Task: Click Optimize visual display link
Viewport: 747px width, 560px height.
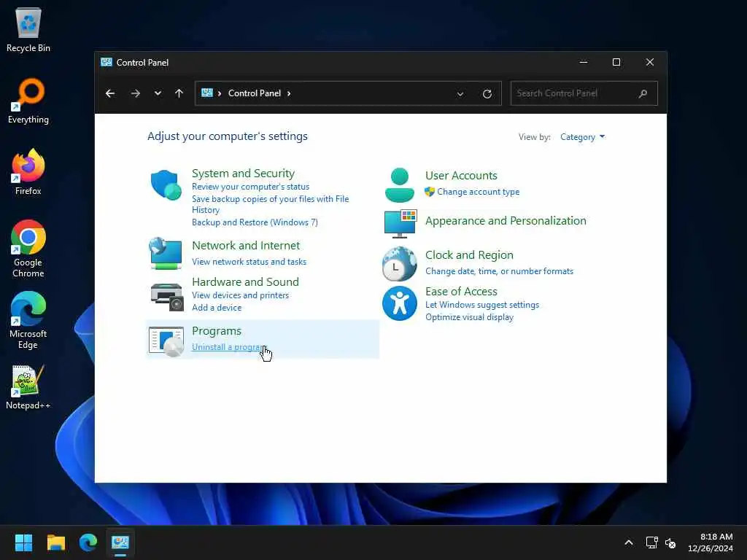Action: pyautogui.click(x=469, y=317)
